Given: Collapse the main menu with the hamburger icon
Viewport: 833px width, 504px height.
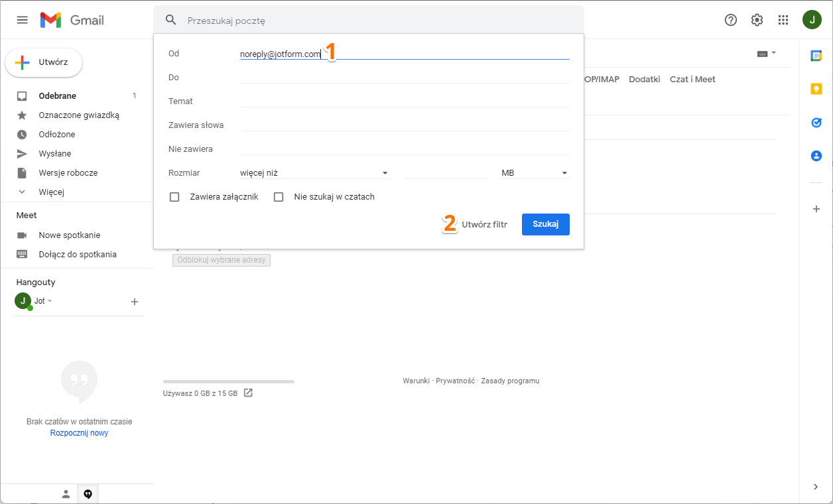Looking at the screenshot, I should click(22, 20).
